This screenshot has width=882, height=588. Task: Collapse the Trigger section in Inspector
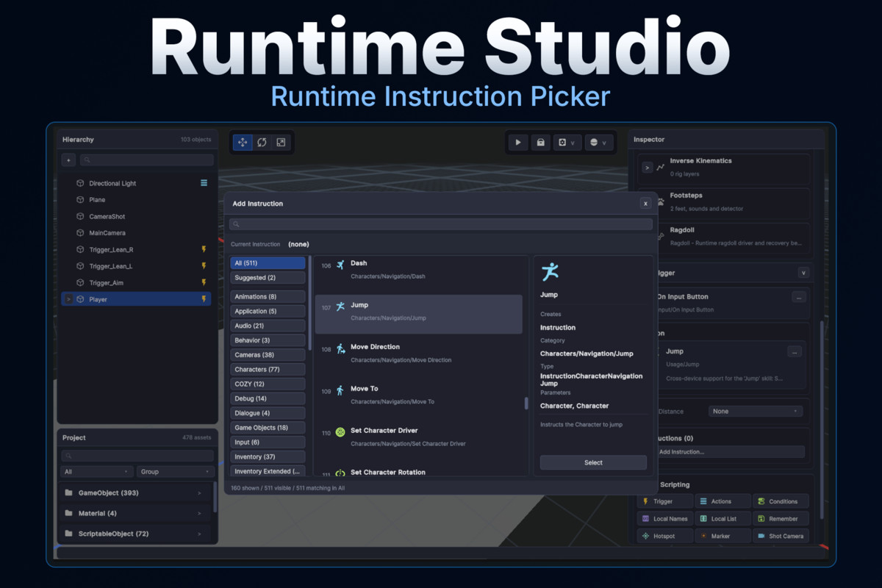pos(803,273)
